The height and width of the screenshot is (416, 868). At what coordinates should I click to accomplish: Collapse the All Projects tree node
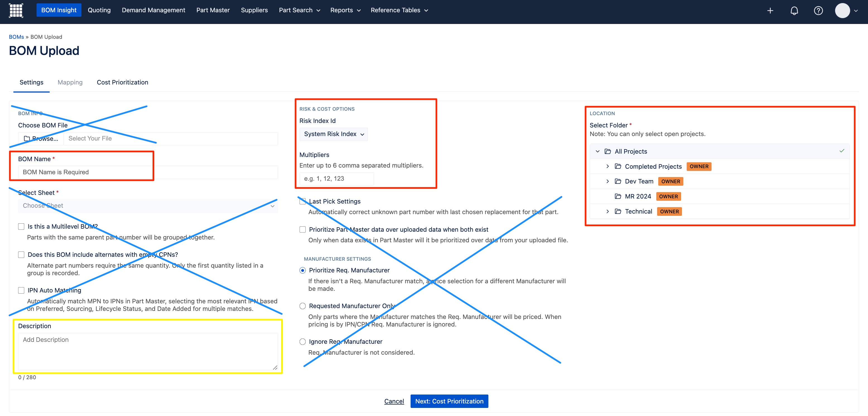[597, 151]
